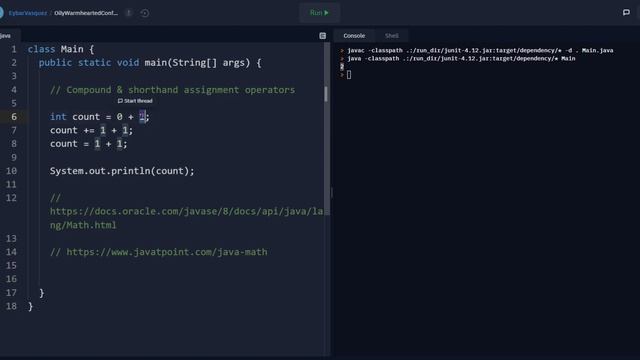The width and height of the screenshot is (640, 360).
Task: Click the user avatar at top left
Action: 2,13
